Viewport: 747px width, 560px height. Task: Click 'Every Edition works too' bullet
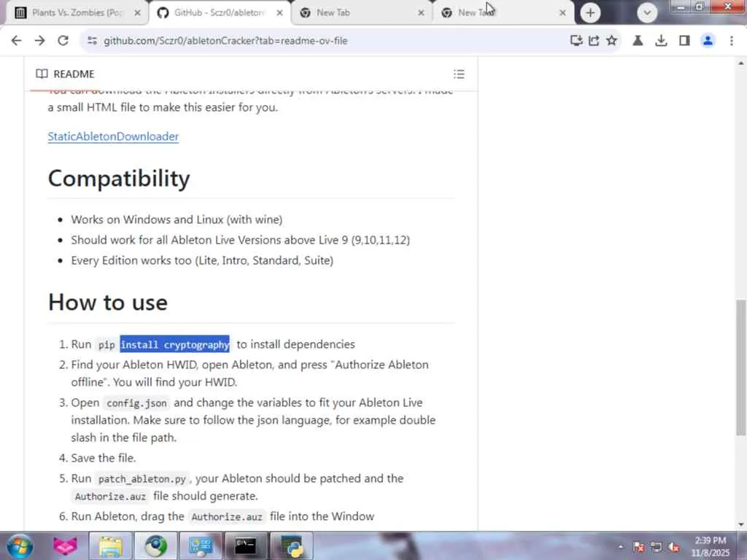click(202, 260)
